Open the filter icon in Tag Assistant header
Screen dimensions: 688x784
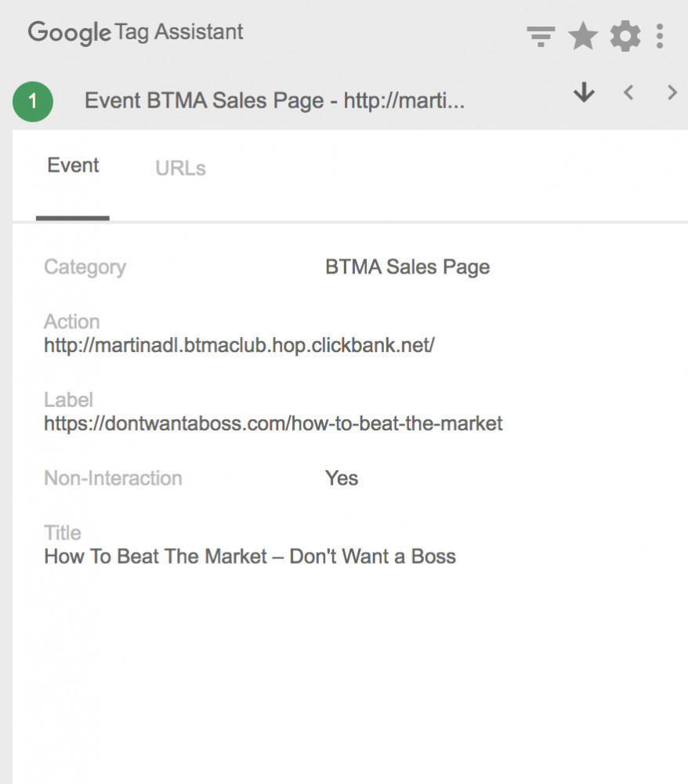[x=541, y=37]
